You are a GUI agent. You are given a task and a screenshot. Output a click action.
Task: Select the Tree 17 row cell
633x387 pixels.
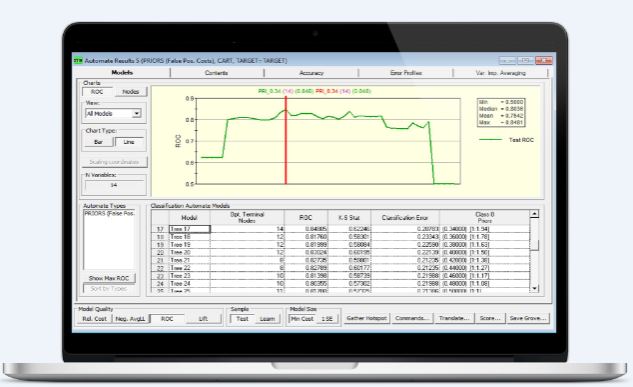[189, 229]
